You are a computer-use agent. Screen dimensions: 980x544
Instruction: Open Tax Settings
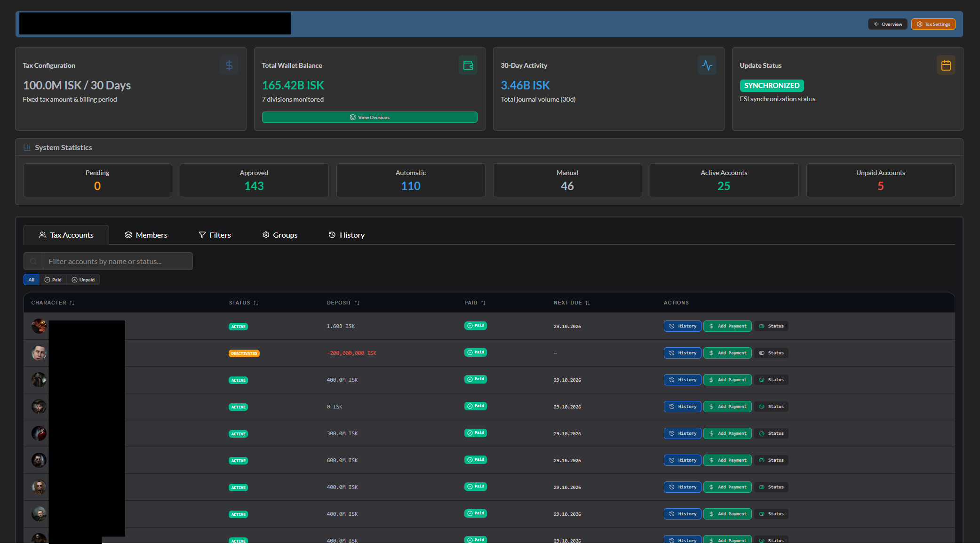933,24
